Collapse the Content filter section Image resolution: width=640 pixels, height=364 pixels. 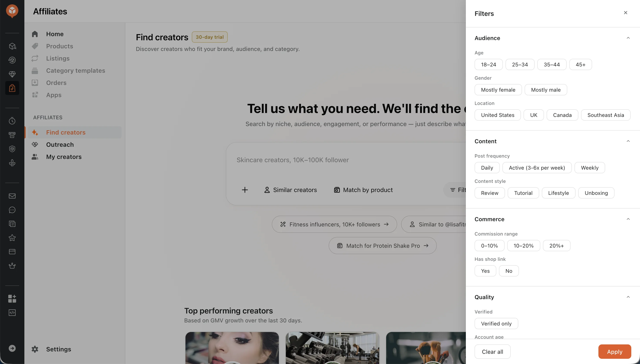tap(628, 141)
